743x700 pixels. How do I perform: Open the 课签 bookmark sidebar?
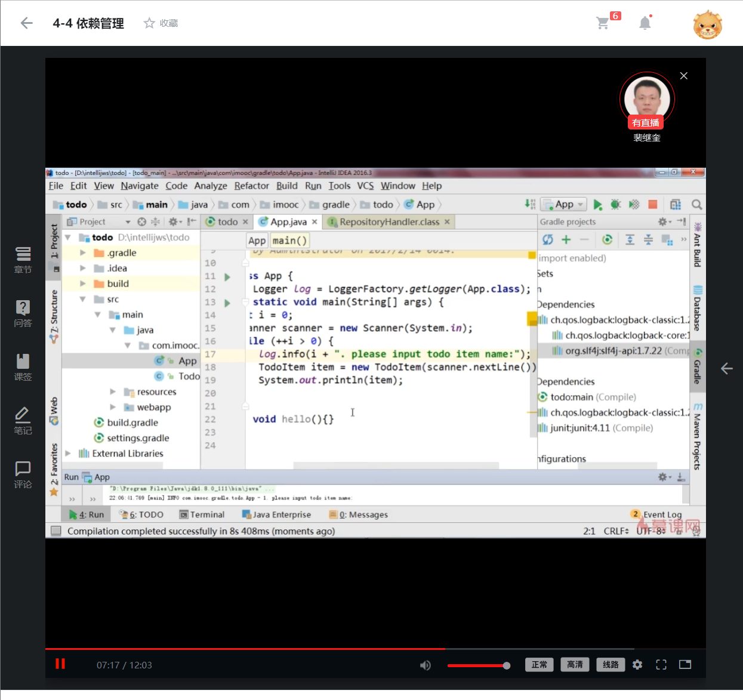(x=23, y=367)
